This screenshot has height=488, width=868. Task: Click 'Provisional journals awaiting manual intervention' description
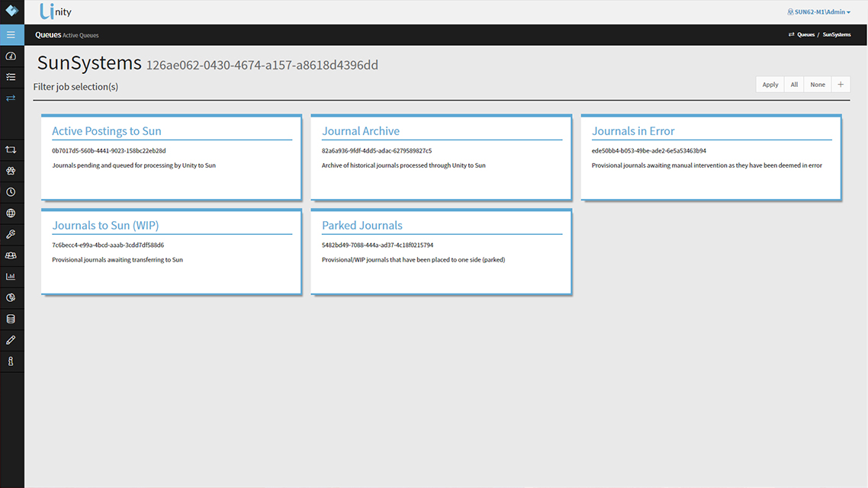707,165
